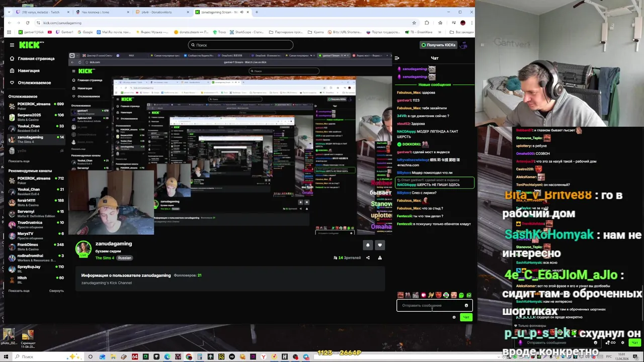Click the green KICK logo
Image resolution: width=644 pixels, height=362 pixels.
(x=30, y=45)
